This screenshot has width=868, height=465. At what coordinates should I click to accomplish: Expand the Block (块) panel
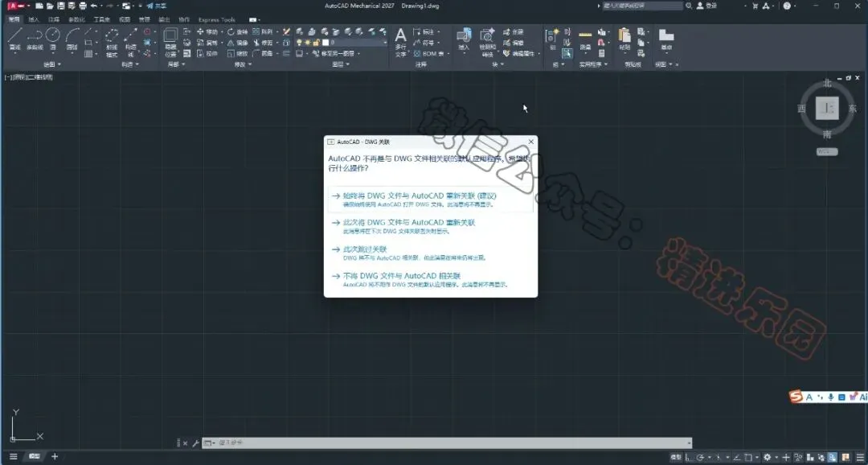pos(498,65)
